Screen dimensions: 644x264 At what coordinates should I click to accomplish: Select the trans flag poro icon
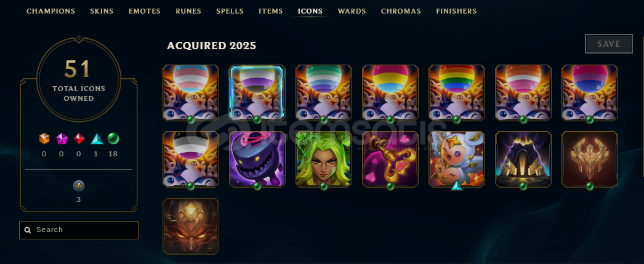[191, 93]
